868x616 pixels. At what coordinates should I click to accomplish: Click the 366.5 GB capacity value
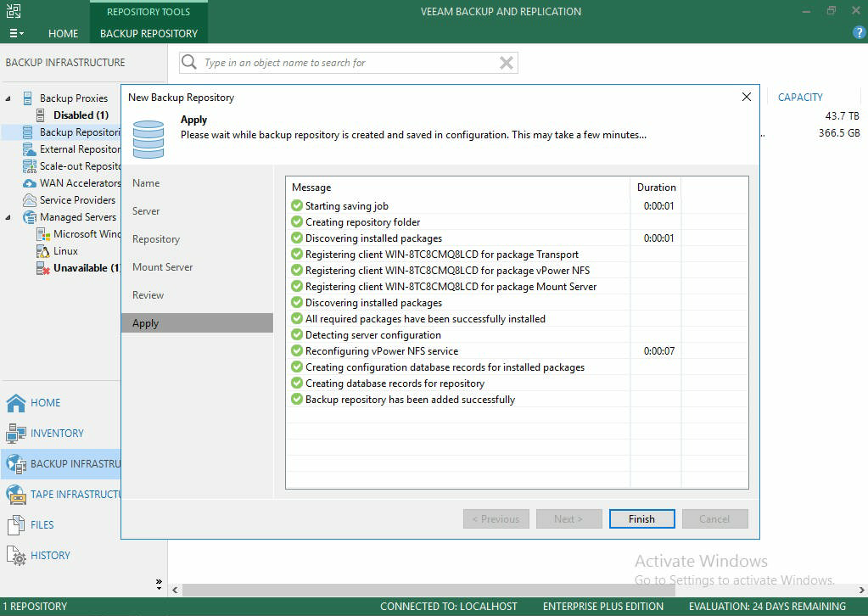839,133
